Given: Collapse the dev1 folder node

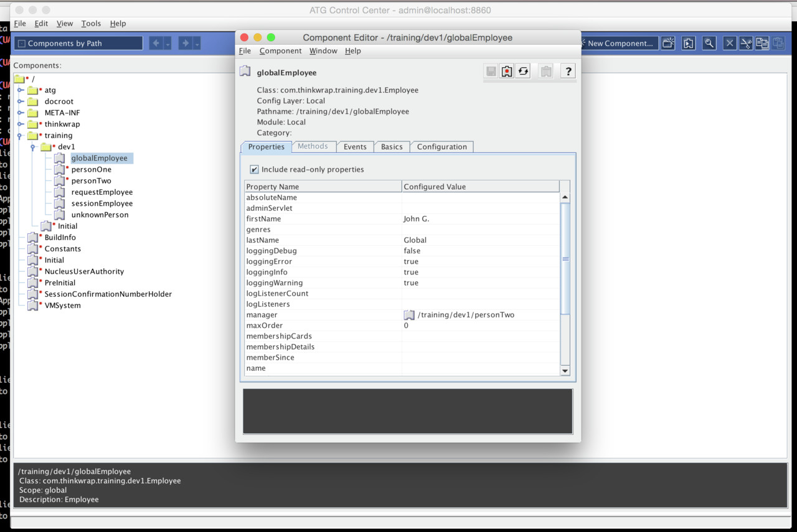Looking at the screenshot, I should [x=33, y=147].
